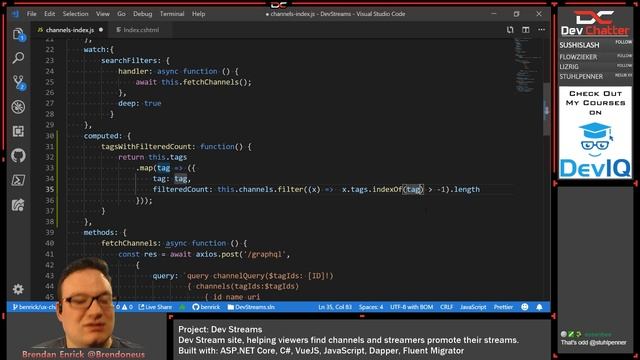
Task: Click DevStreams.sln in status bar
Action: point(251,307)
